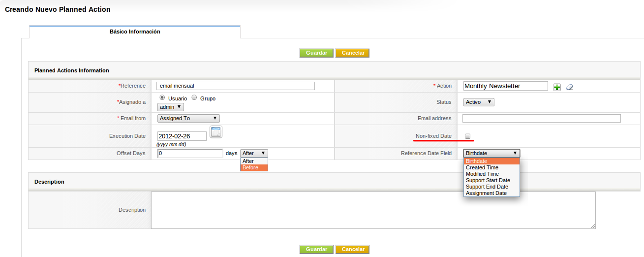Enable the Non-fixed Date checkbox

[x=468, y=136]
